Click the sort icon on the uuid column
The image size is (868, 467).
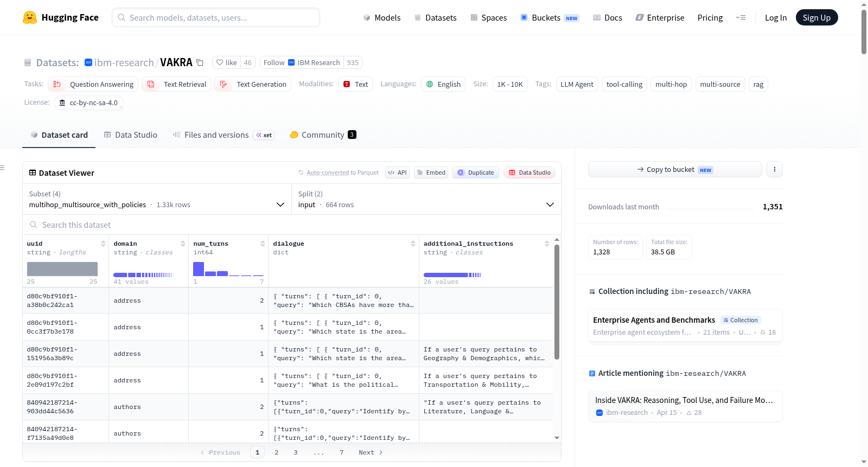103,244
